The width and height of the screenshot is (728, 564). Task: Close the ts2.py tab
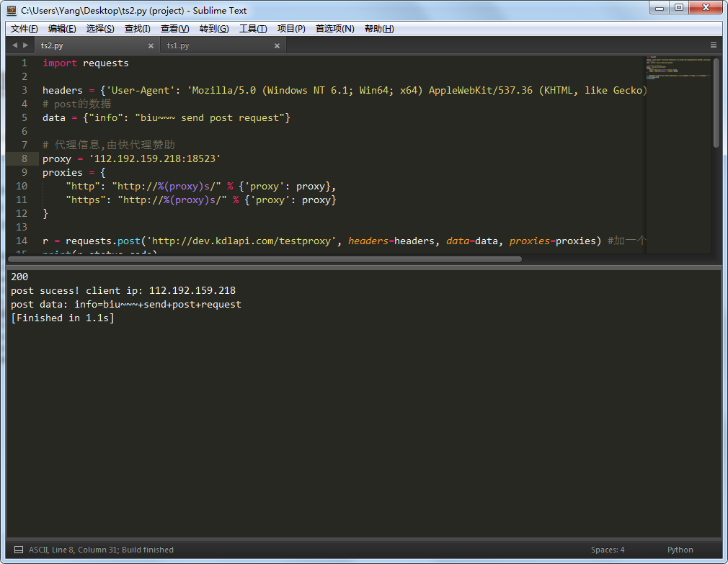pos(151,45)
